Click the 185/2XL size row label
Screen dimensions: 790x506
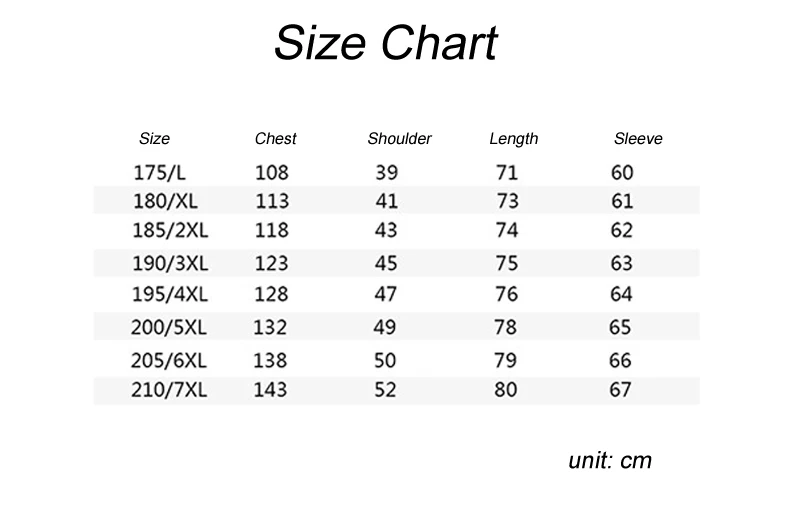(x=170, y=230)
